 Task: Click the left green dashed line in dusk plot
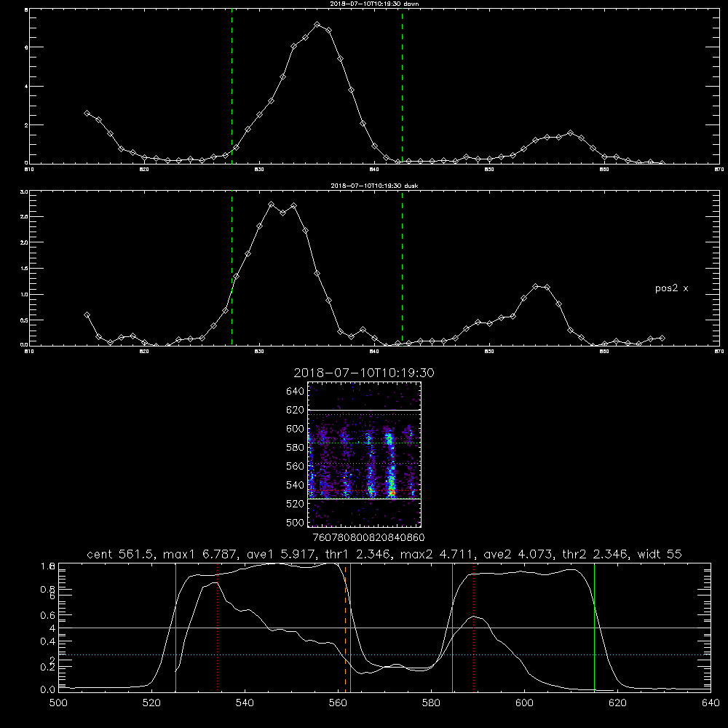(232, 268)
